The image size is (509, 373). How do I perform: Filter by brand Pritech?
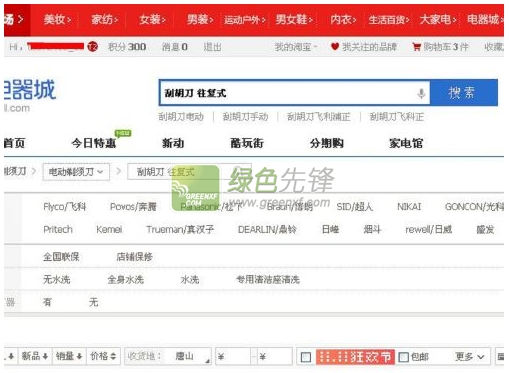click(x=58, y=230)
